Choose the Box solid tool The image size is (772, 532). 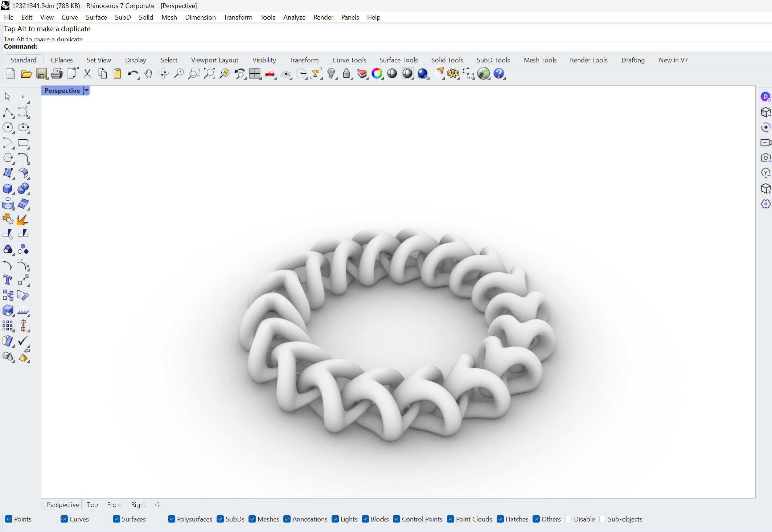8,189
